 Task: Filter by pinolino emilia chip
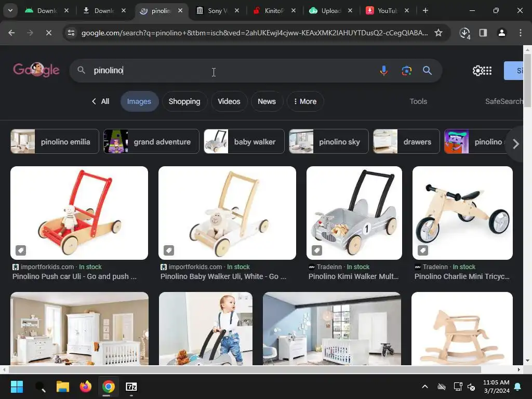(55, 141)
